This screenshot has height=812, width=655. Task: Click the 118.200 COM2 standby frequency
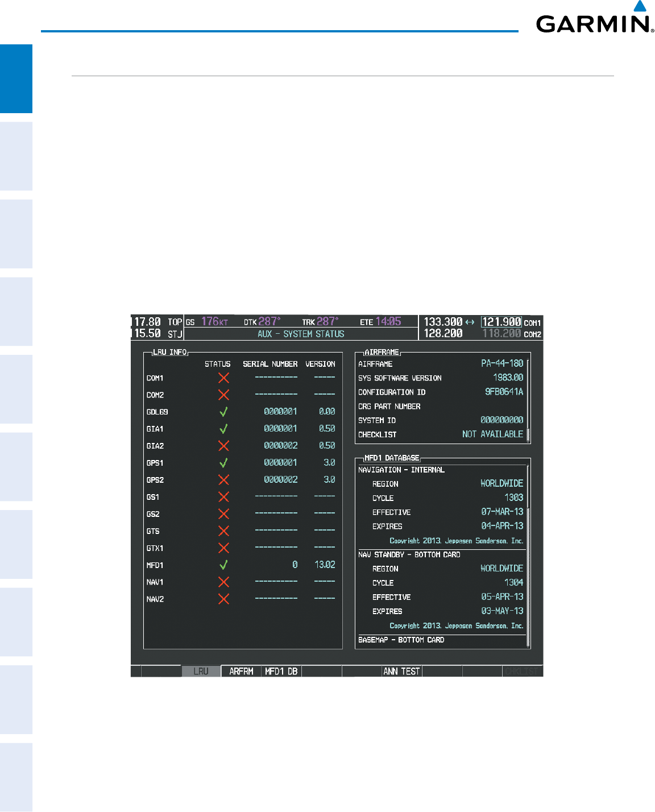point(501,334)
